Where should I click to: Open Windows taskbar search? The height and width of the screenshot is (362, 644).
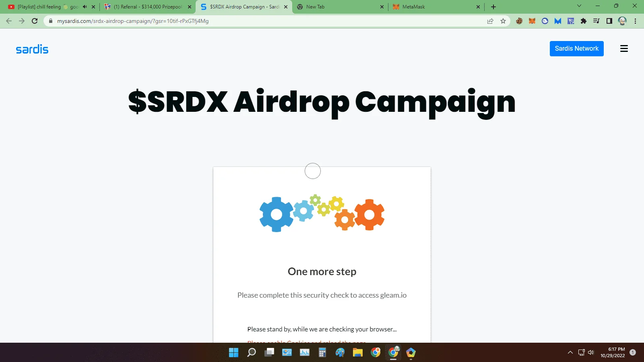tap(252, 353)
